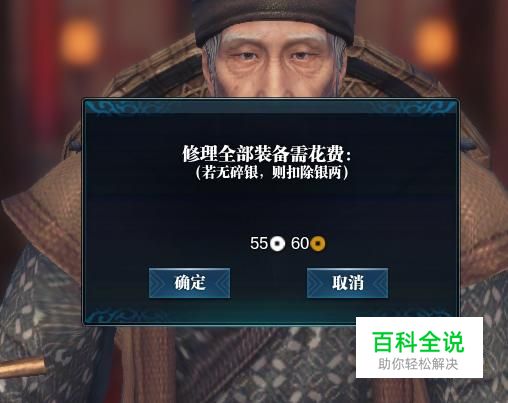Image resolution: width=508 pixels, height=403 pixels.
Task: Click the 确定 confirm button
Action: pyautogui.click(x=189, y=283)
